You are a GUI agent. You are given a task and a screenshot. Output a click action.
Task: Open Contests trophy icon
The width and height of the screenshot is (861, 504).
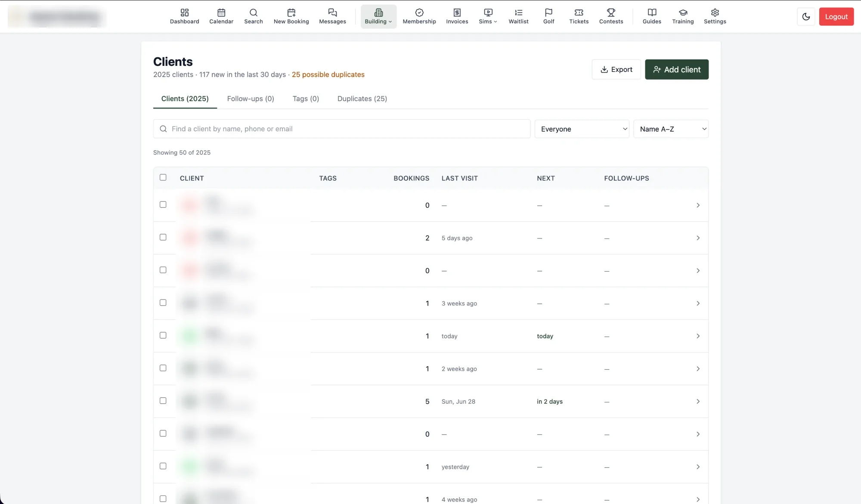(611, 16)
